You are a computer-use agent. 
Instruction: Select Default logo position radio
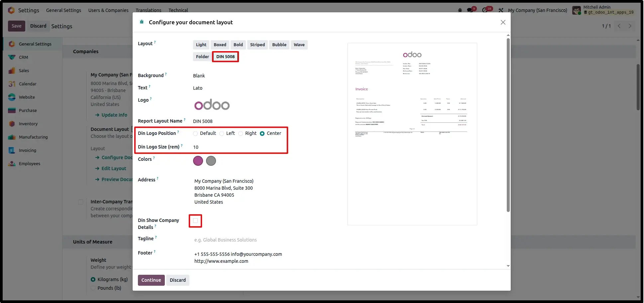pos(195,134)
